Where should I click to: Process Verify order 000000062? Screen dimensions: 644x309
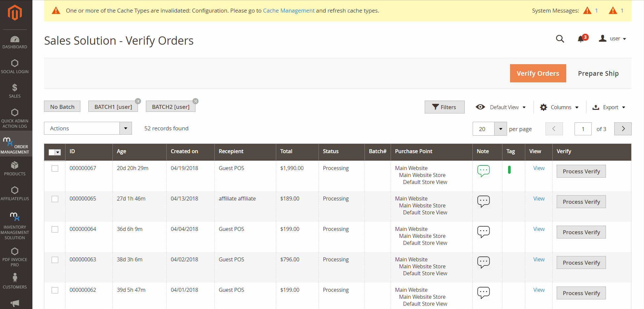[x=581, y=293]
